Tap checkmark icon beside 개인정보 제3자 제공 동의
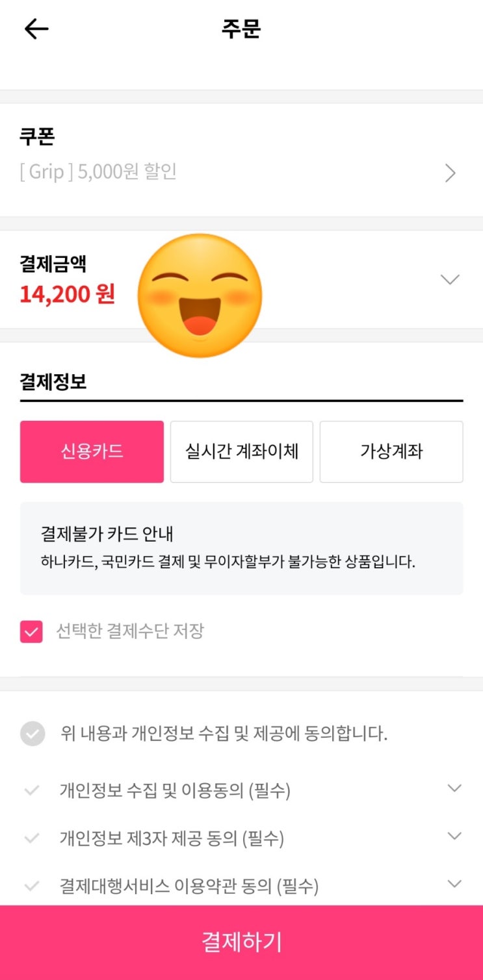Viewport: 483px width, 980px height. [32, 838]
